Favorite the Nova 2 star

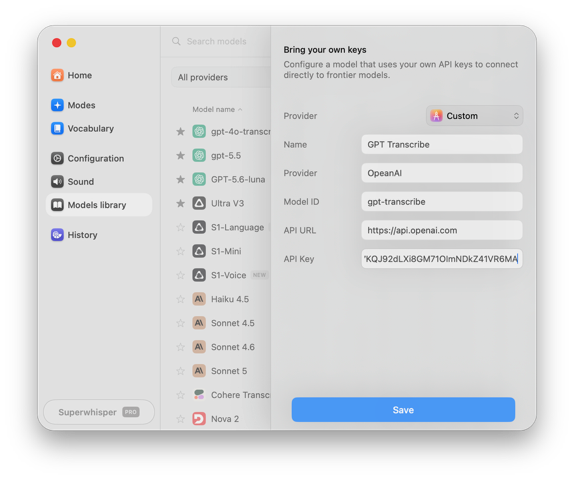(180, 419)
